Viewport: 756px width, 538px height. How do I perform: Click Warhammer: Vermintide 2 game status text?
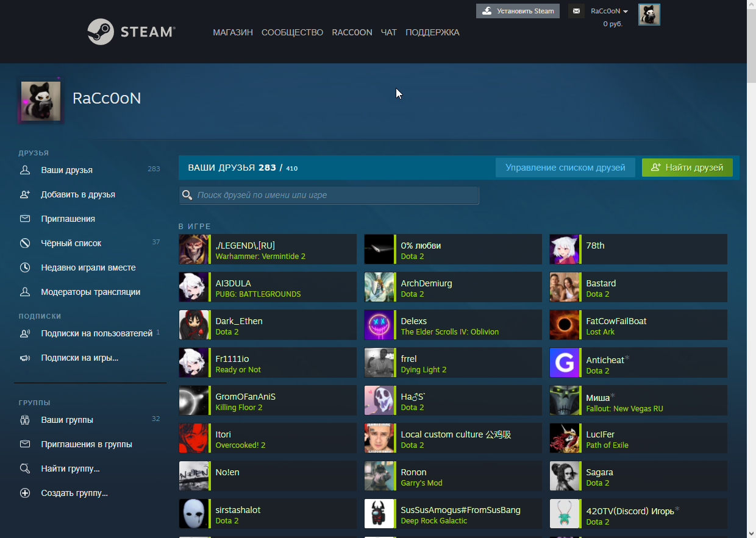pyautogui.click(x=260, y=257)
